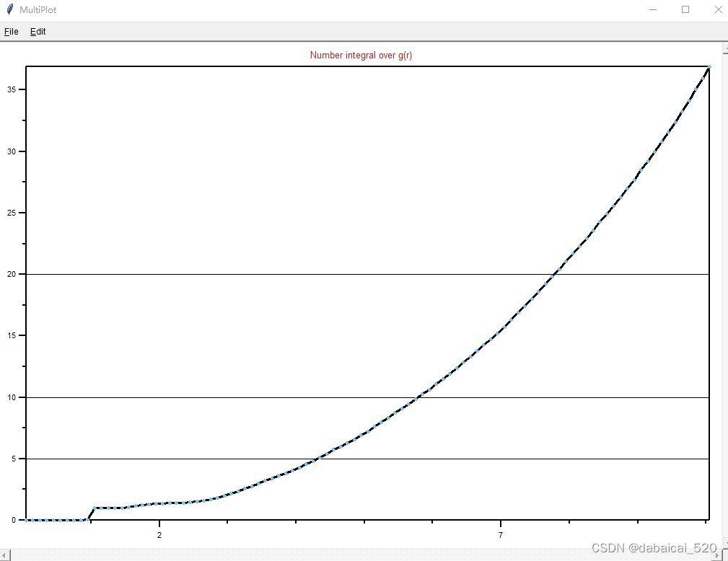Screen dimensions: 728x561
Task: Click the y-axis label 10
Action: pyautogui.click(x=12, y=397)
